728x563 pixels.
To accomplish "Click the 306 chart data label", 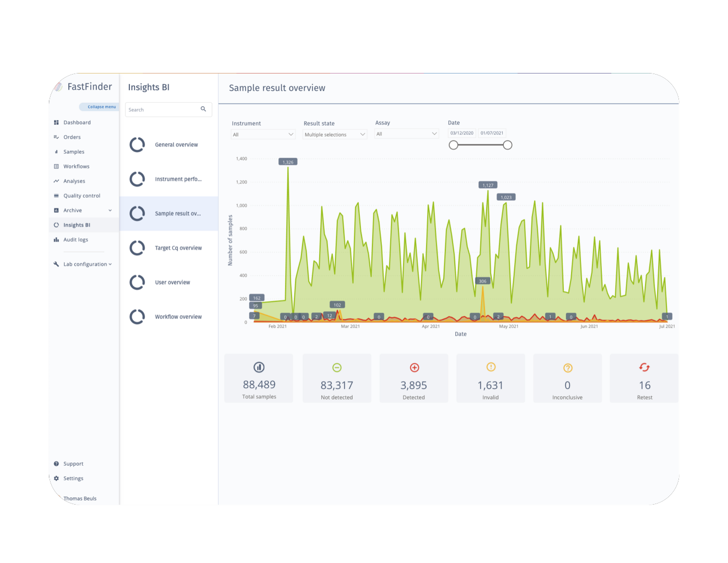I will click(x=483, y=281).
